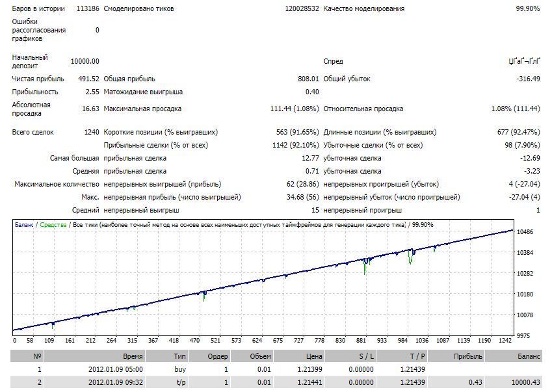Screen dimensions: 552x392
Task: Select the chart x-axis label 521
Action: click(x=215, y=340)
